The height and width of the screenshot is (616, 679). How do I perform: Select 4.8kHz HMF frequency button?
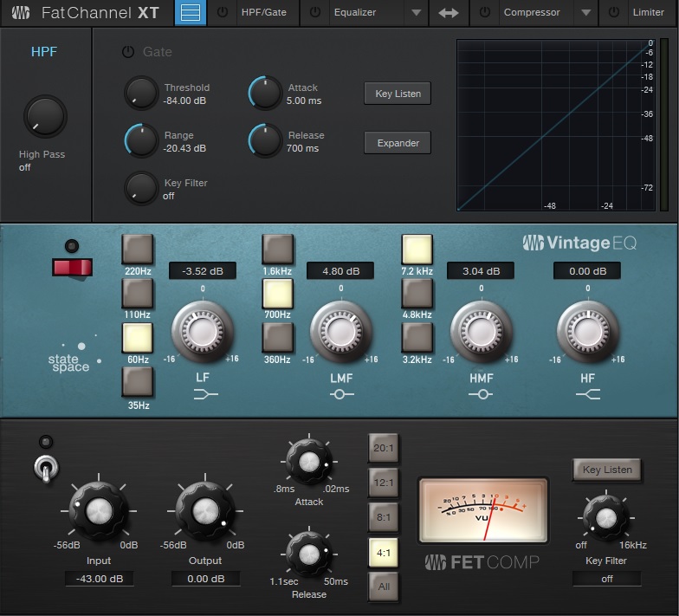(x=417, y=293)
